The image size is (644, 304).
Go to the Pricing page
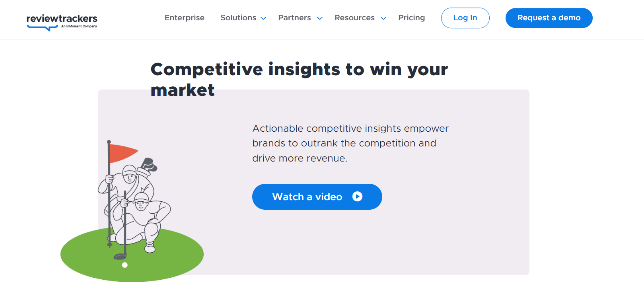click(412, 18)
